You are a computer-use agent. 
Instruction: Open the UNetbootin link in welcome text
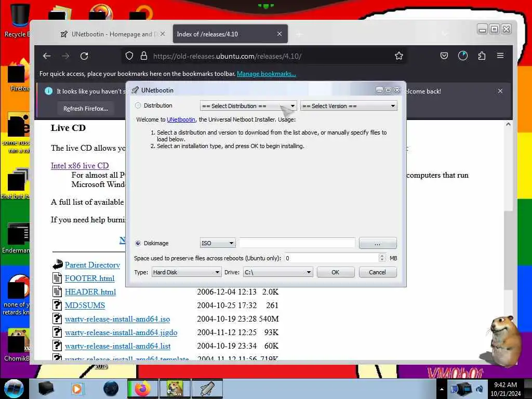pos(181,119)
